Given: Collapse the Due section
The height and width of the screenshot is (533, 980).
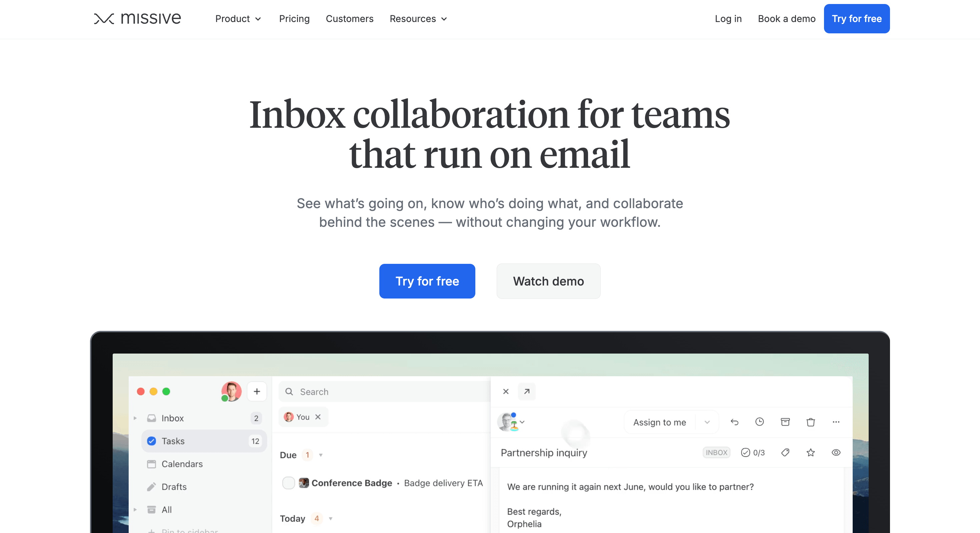Looking at the screenshot, I should tap(321, 455).
